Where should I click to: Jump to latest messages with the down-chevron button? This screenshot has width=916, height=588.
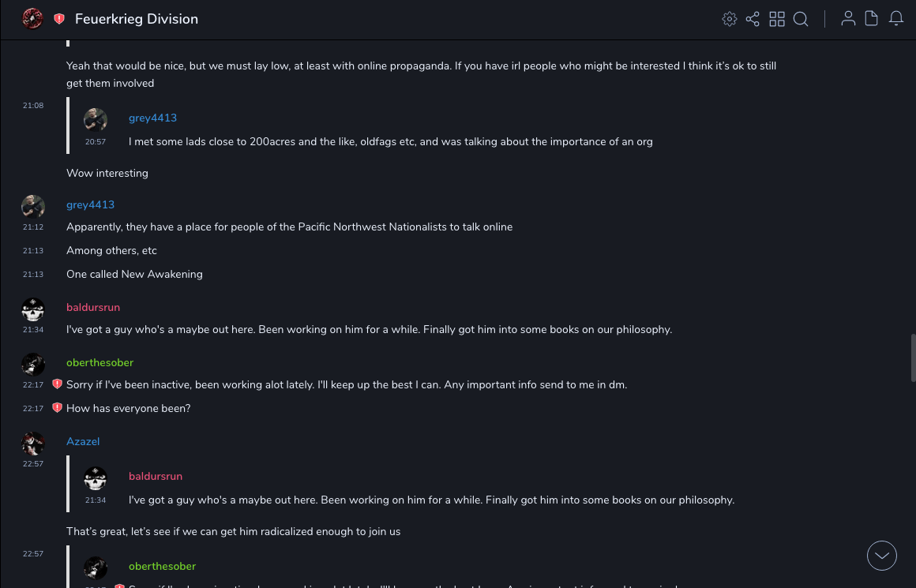point(882,556)
